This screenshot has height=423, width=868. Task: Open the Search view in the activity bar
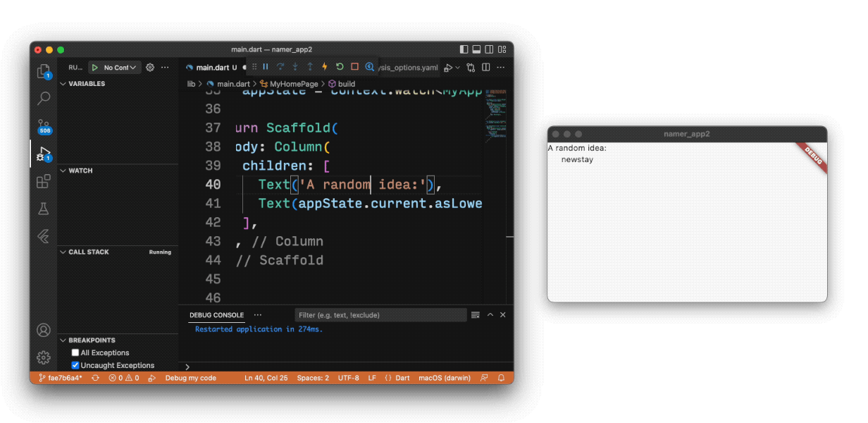(44, 98)
